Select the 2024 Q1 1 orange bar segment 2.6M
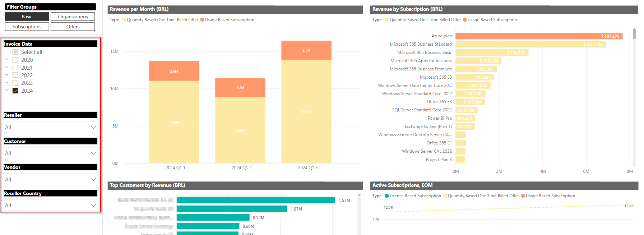The image size is (644, 235). (174, 71)
